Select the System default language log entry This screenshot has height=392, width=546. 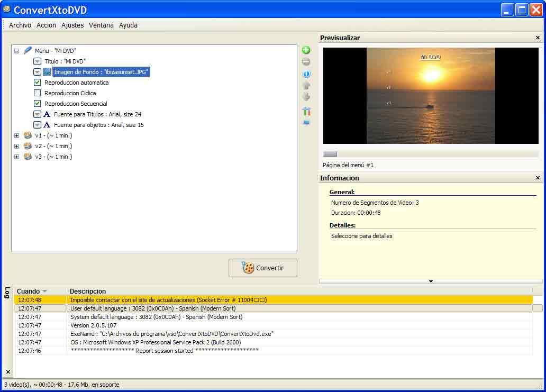click(x=274, y=317)
